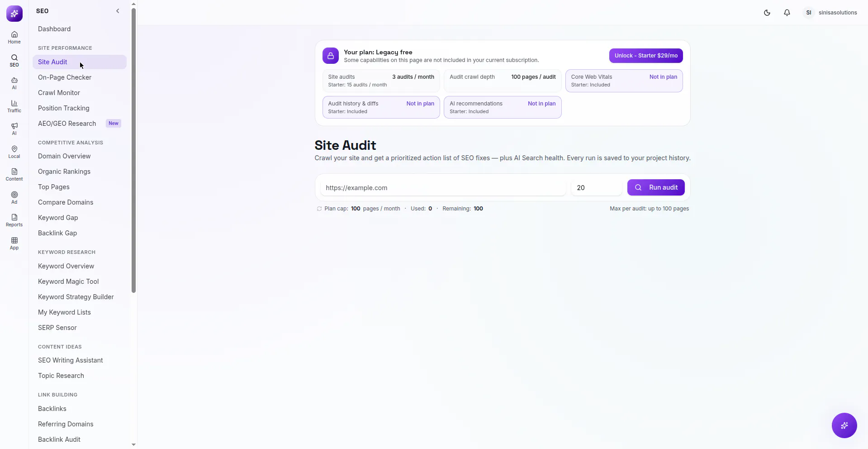
Task: Open the floating AI assistant button
Action: [844, 425]
